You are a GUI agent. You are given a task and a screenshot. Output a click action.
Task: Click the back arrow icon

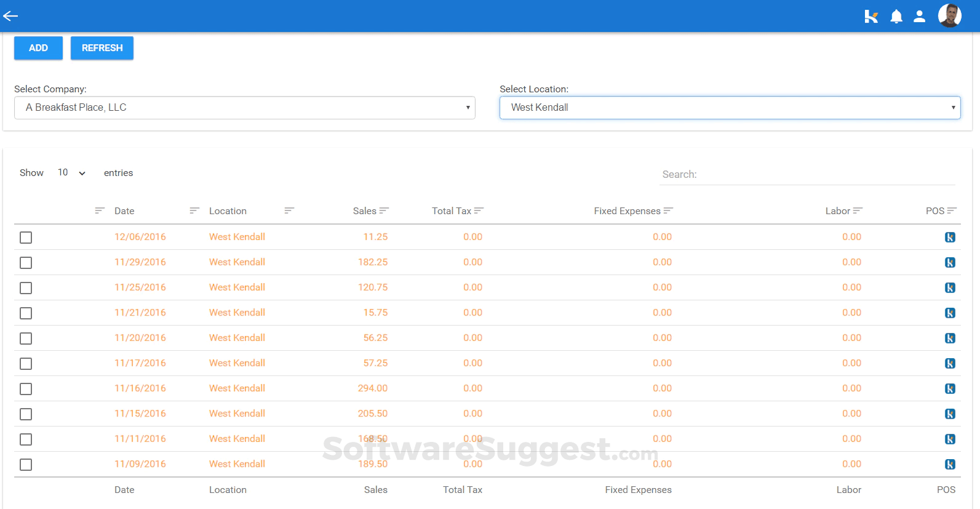10,16
